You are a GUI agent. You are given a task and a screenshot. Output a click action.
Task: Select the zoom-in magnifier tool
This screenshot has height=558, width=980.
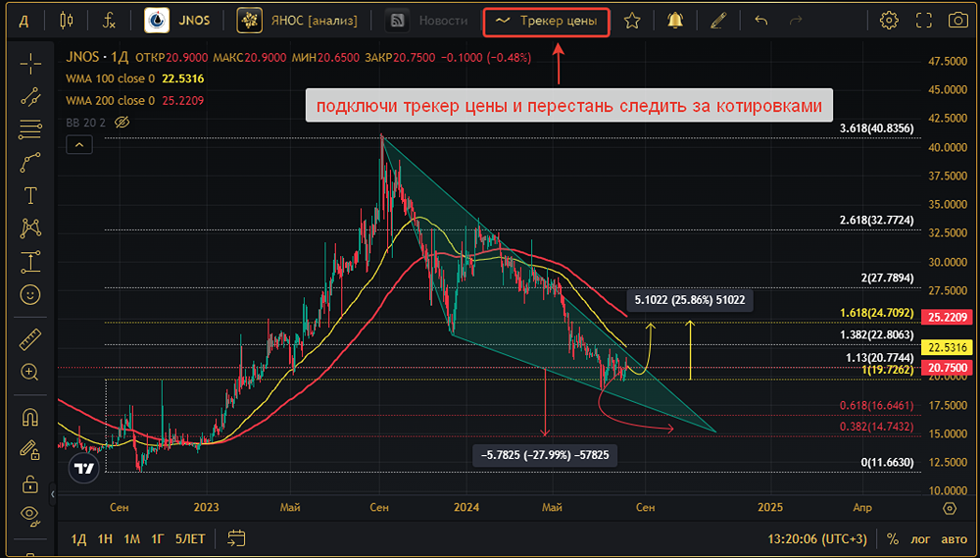pos(30,373)
